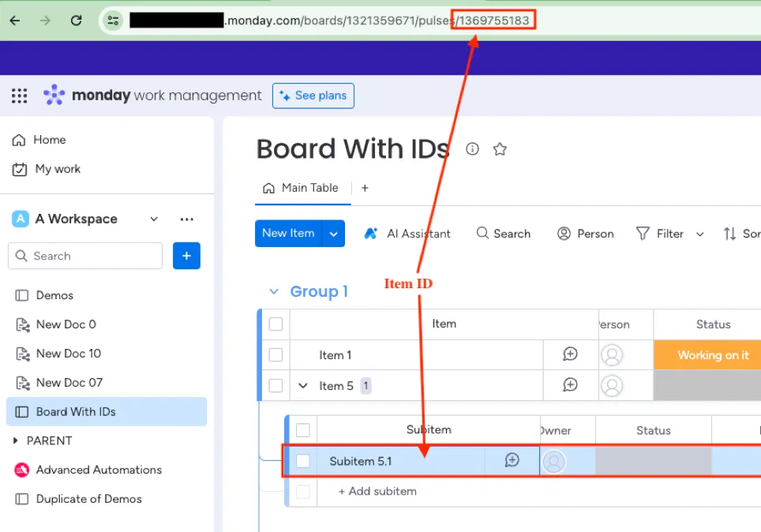Expand the A Workspace dropdown chevron
This screenshot has height=532, width=761.
(154, 219)
